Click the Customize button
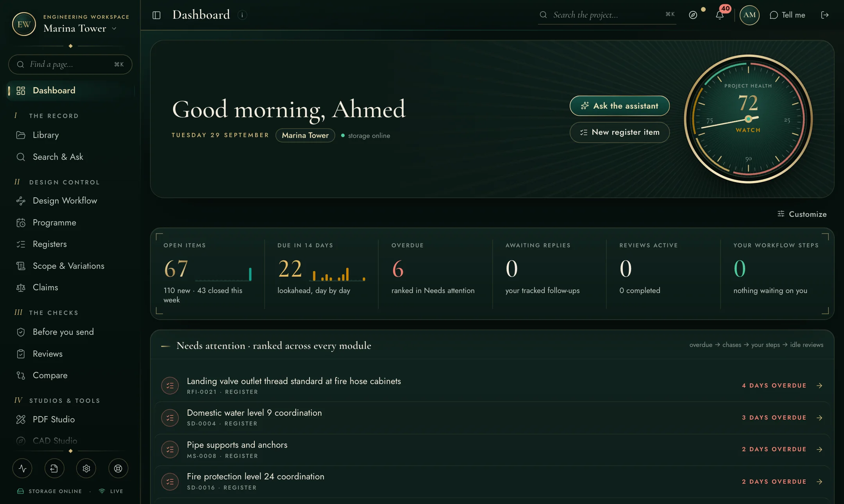This screenshot has width=844, height=504. click(802, 214)
